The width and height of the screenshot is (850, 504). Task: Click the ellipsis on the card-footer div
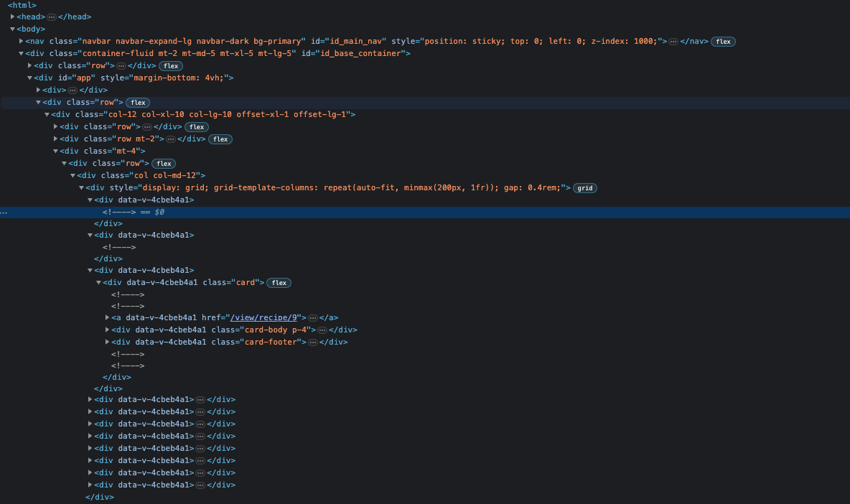point(314,342)
